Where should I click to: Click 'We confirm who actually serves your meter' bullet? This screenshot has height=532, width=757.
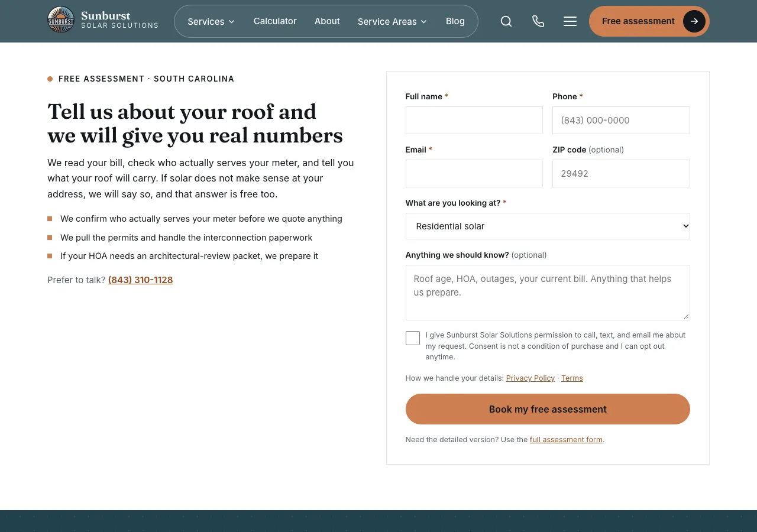pyautogui.click(x=201, y=219)
